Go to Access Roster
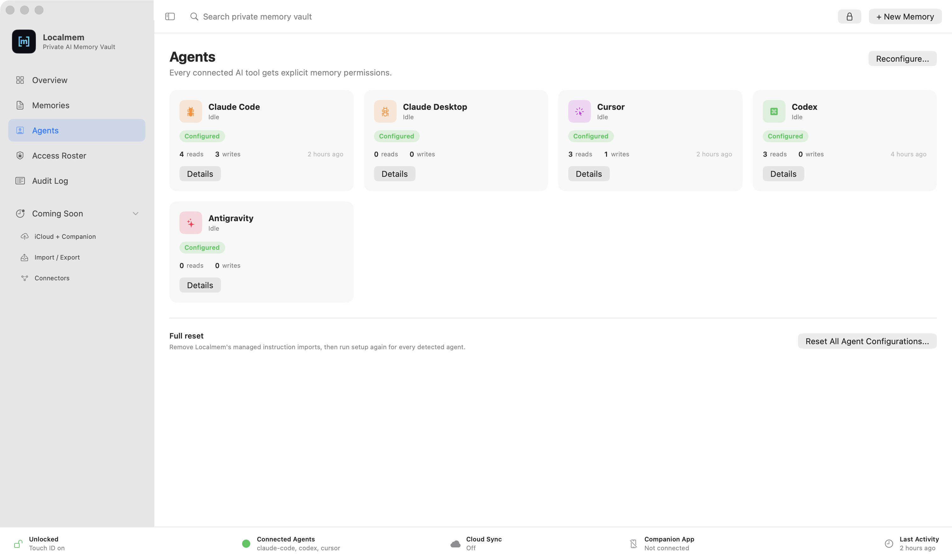Image resolution: width=952 pixels, height=560 pixels. tap(77, 156)
